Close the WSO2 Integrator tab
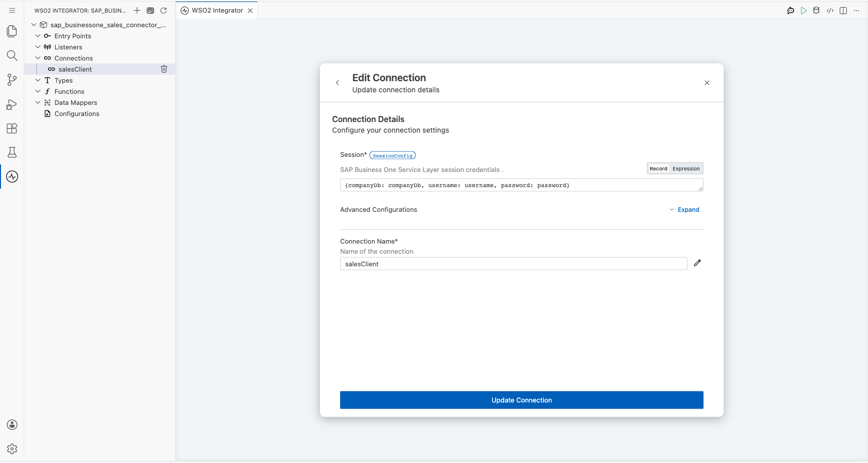868x463 pixels. click(x=250, y=11)
